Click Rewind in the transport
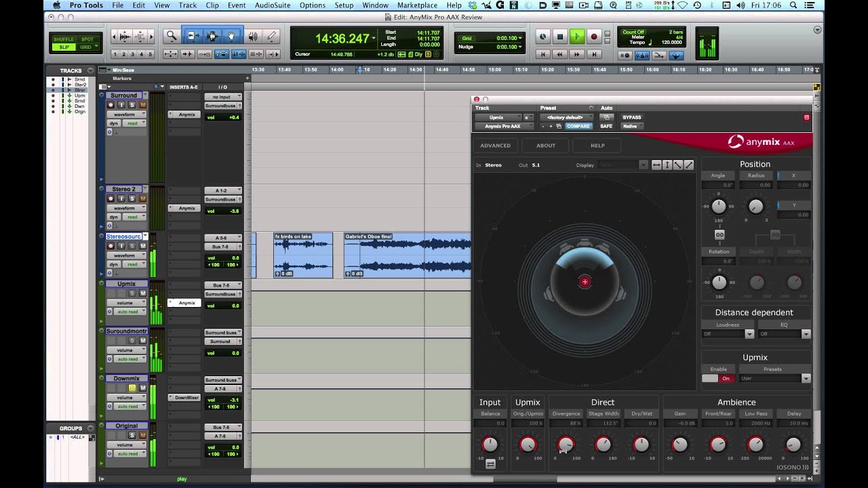This screenshot has height=488, width=868. point(560,54)
